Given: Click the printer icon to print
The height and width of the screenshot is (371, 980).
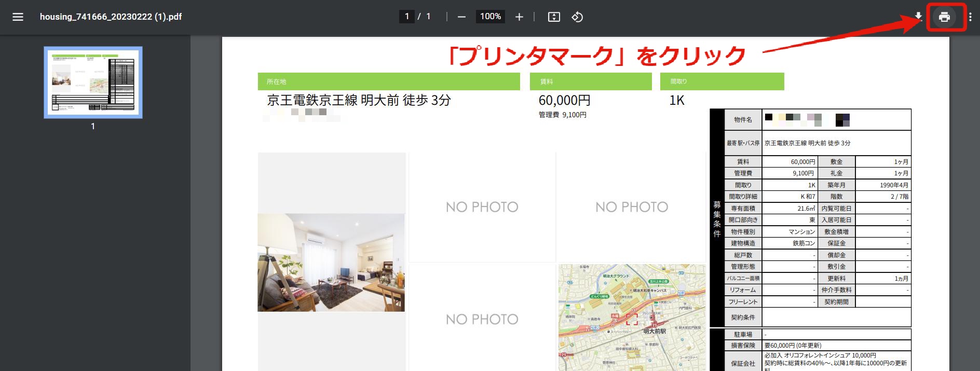Looking at the screenshot, I should tap(944, 17).
